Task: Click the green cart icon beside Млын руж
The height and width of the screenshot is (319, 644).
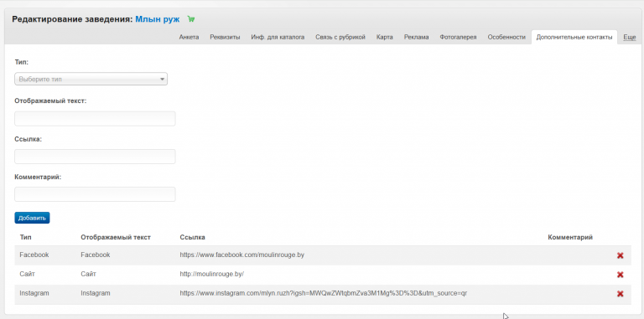Action: [x=191, y=19]
